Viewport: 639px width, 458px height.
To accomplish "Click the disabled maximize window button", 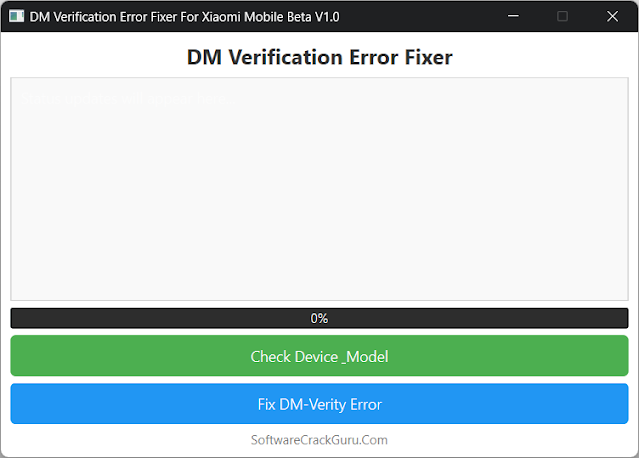I will pyautogui.click(x=562, y=16).
